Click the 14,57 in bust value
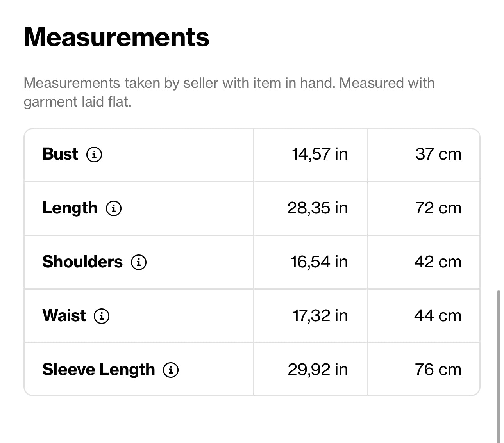This screenshot has height=443, width=504. pyautogui.click(x=320, y=154)
